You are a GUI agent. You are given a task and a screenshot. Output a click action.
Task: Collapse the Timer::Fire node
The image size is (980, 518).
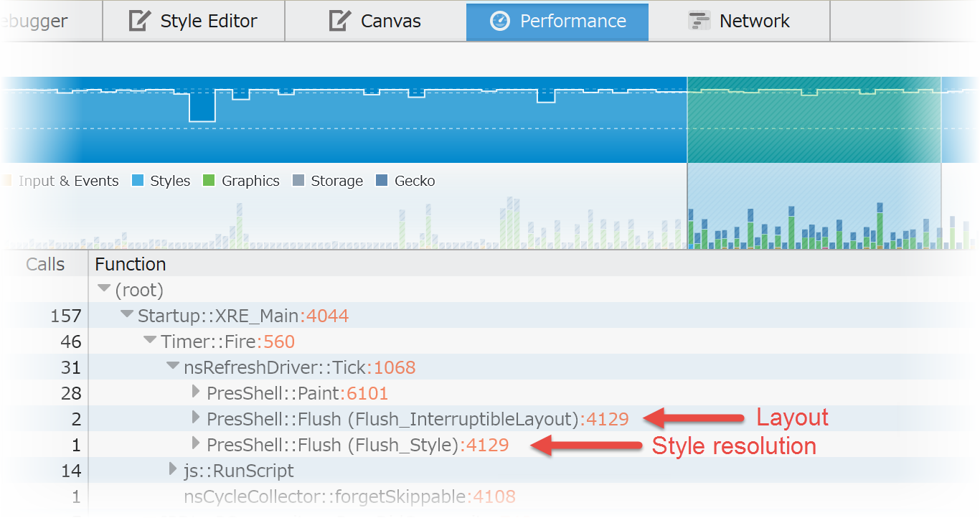click(x=150, y=340)
